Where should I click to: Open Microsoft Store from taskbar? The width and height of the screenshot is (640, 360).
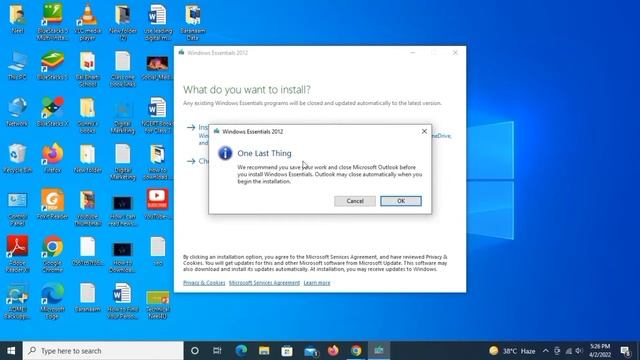(287, 351)
